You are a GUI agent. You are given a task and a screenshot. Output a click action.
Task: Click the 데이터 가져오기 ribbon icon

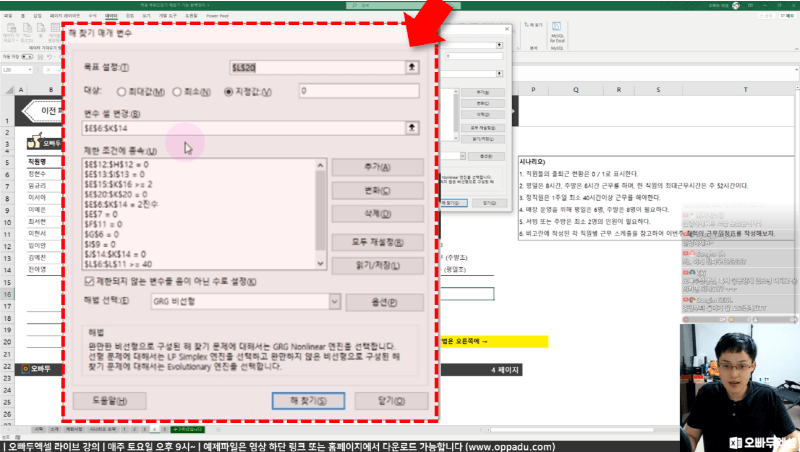pos(11,33)
